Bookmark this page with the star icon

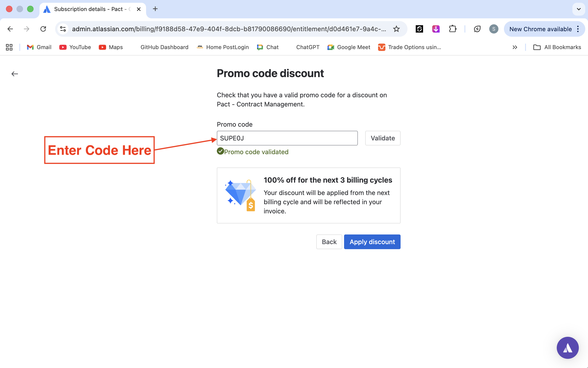396,29
